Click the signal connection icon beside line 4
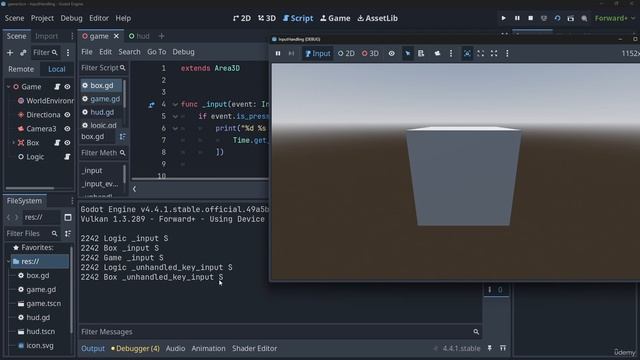 [x=151, y=105]
